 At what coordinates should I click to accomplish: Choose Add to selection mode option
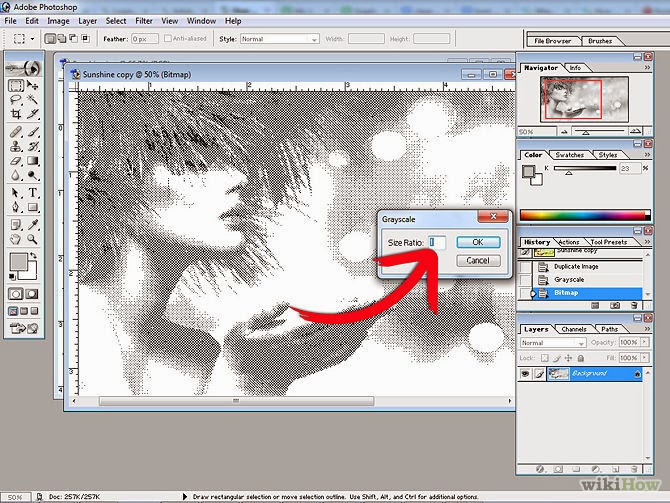pos(62,38)
